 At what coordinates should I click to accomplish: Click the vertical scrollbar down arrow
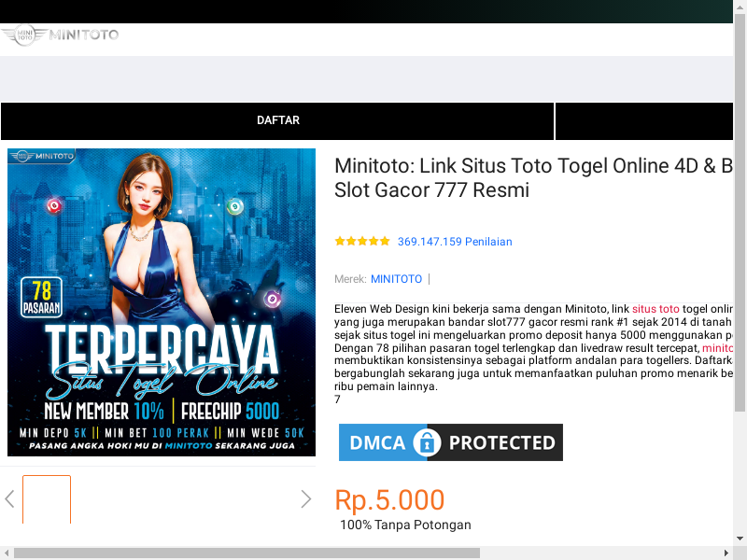point(740,539)
